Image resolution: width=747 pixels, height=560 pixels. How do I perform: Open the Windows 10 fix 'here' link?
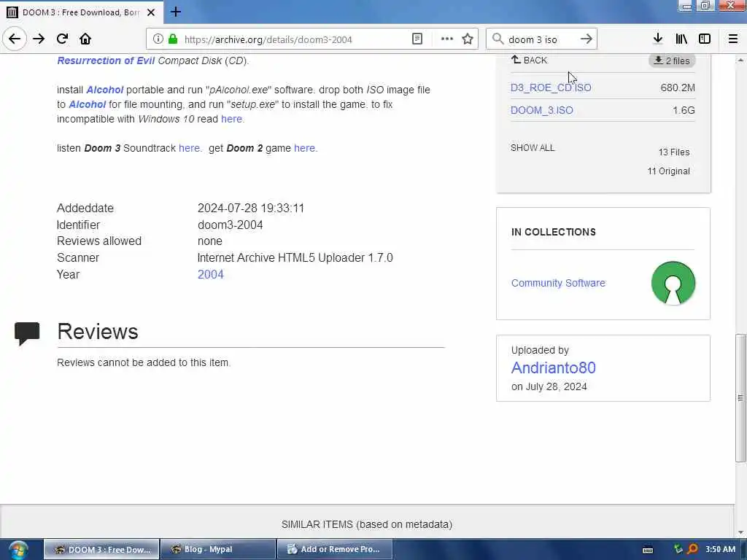coord(231,119)
